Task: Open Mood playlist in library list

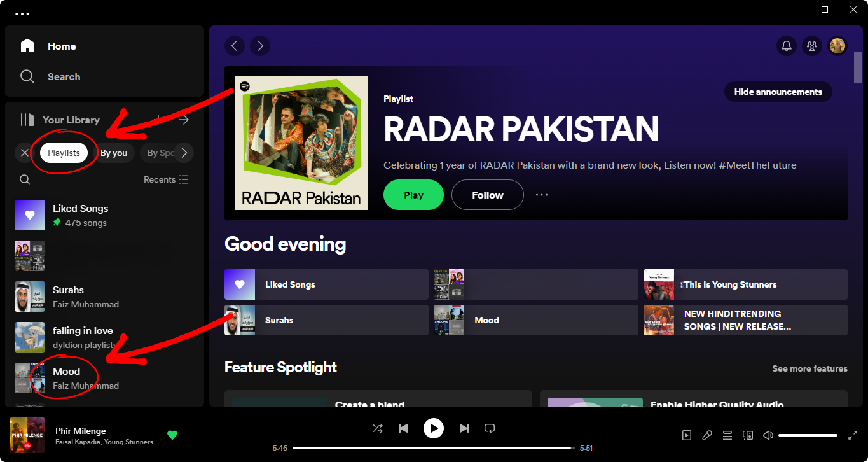Action: [x=104, y=378]
